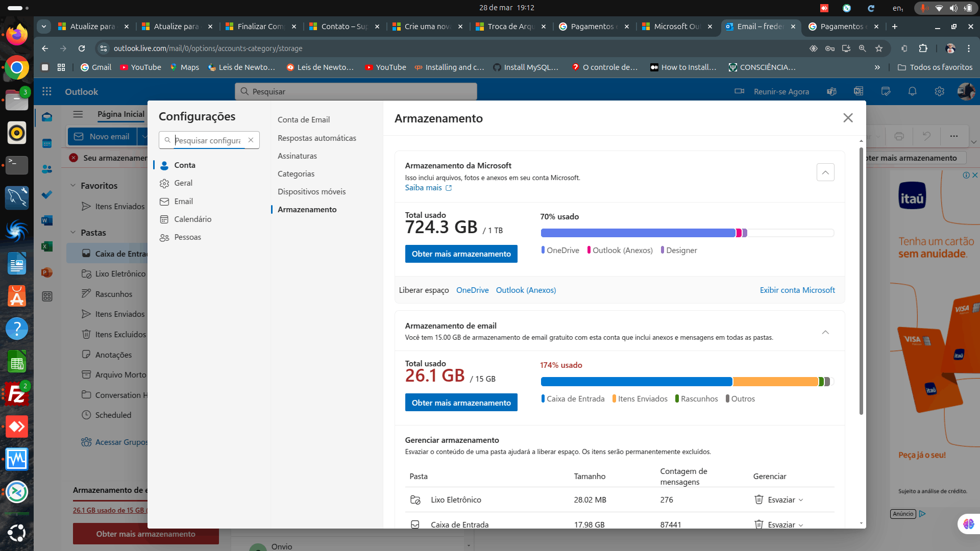Viewport: 980px width, 551px height.
Task: Click the email storage usage bar
Action: (x=687, y=382)
